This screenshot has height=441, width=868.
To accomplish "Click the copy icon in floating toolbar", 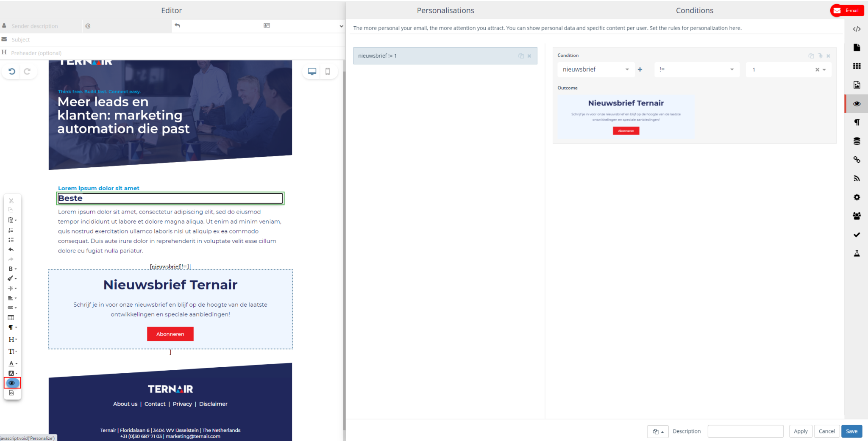I will (x=11, y=211).
